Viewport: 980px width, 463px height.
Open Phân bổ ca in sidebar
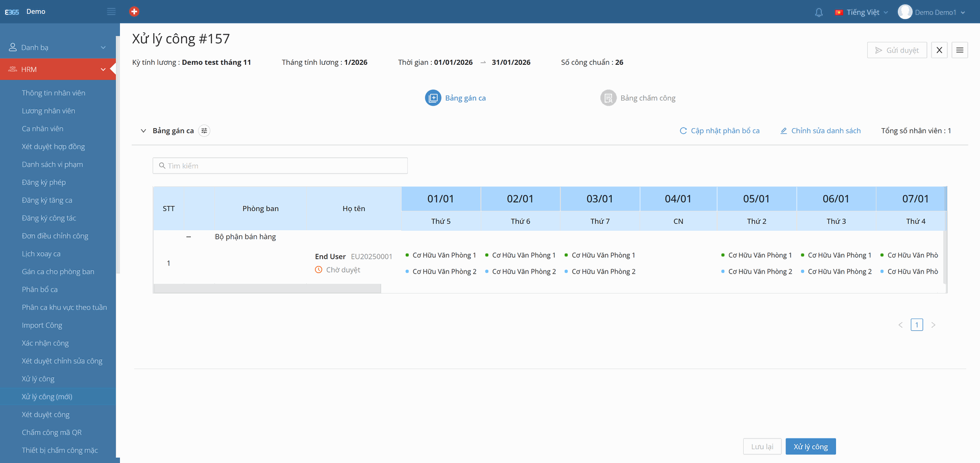[40, 289]
